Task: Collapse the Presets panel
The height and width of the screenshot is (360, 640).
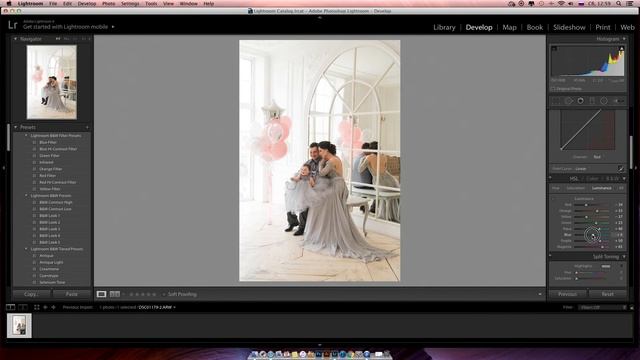Action: [x=16, y=127]
